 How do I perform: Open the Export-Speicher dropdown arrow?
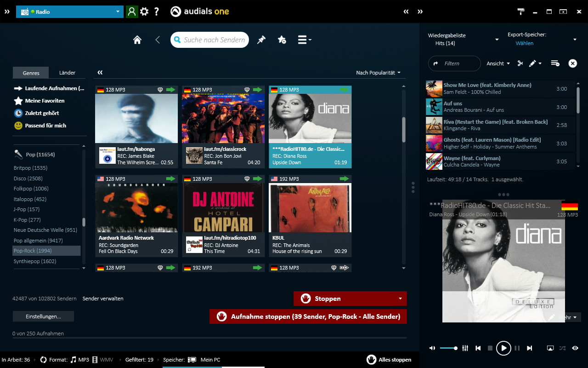coord(575,40)
